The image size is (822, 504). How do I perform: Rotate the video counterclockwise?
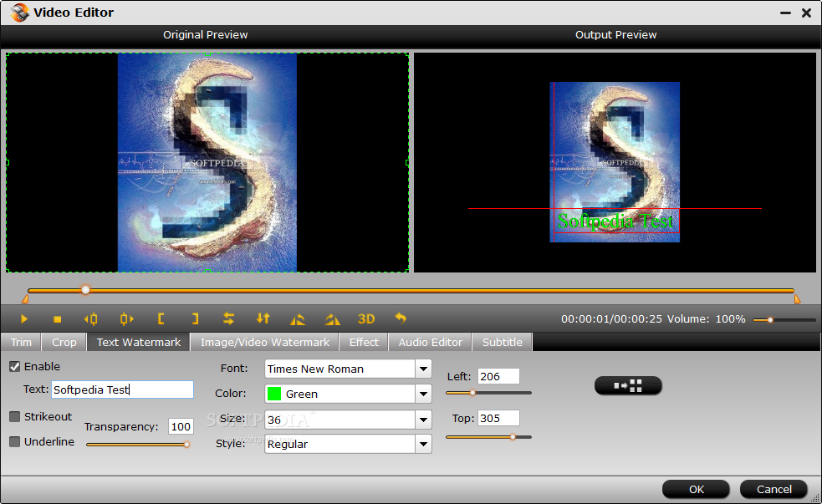297,319
